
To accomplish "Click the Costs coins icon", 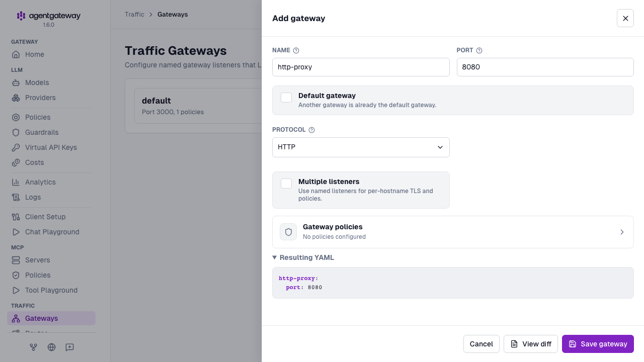I will click(16, 162).
